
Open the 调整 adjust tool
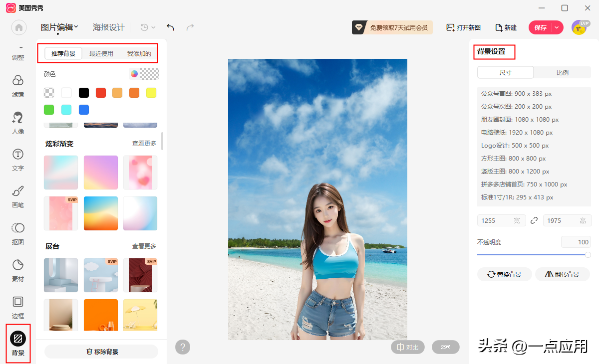point(18,53)
